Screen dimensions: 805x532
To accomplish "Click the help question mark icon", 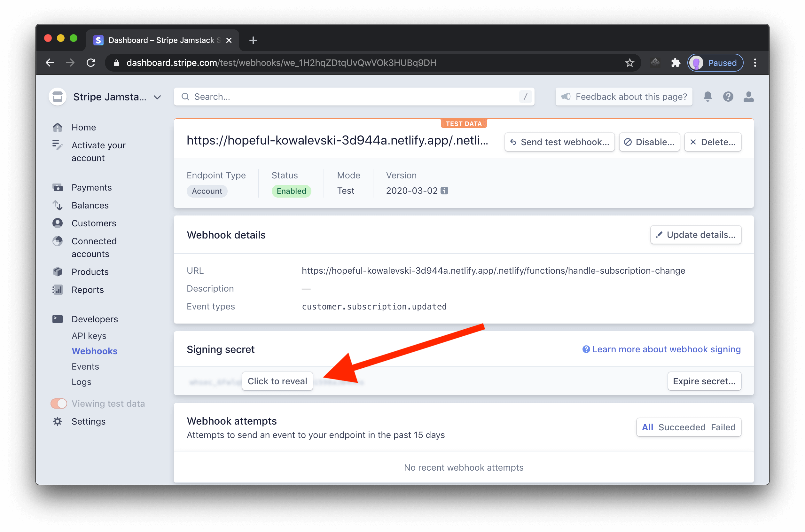I will tap(728, 97).
